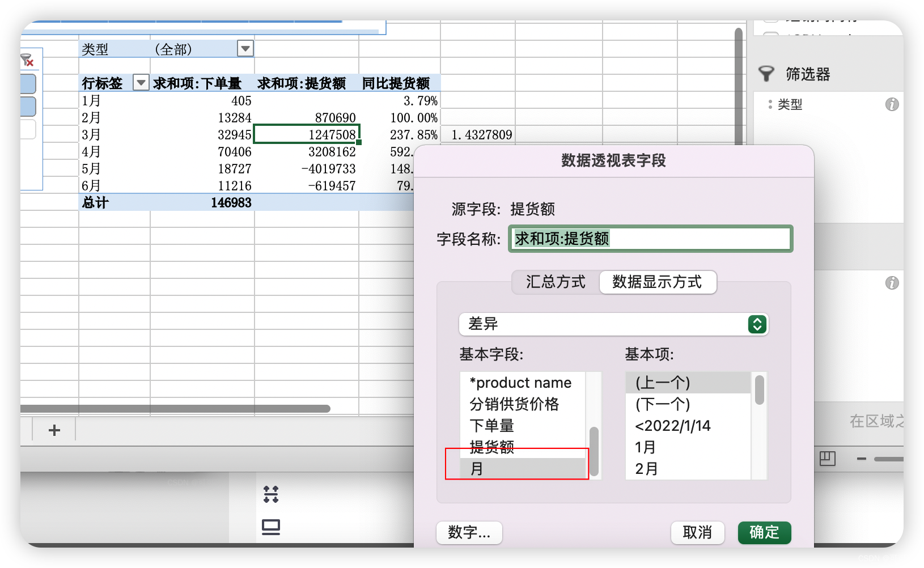Click the 总计 row label
The width and height of the screenshot is (924, 568).
(x=95, y=203)
